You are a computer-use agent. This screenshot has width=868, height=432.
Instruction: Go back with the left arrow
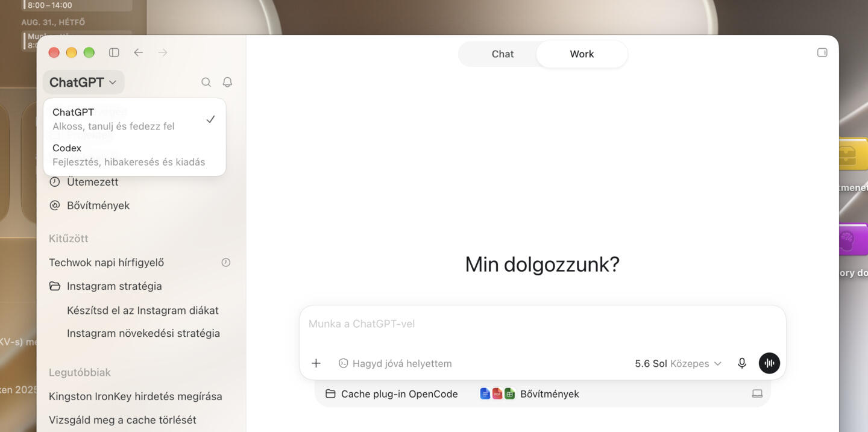(x=139, y=52)
